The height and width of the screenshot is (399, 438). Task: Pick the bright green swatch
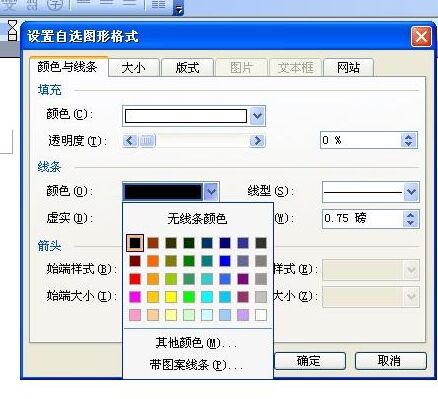189,297
